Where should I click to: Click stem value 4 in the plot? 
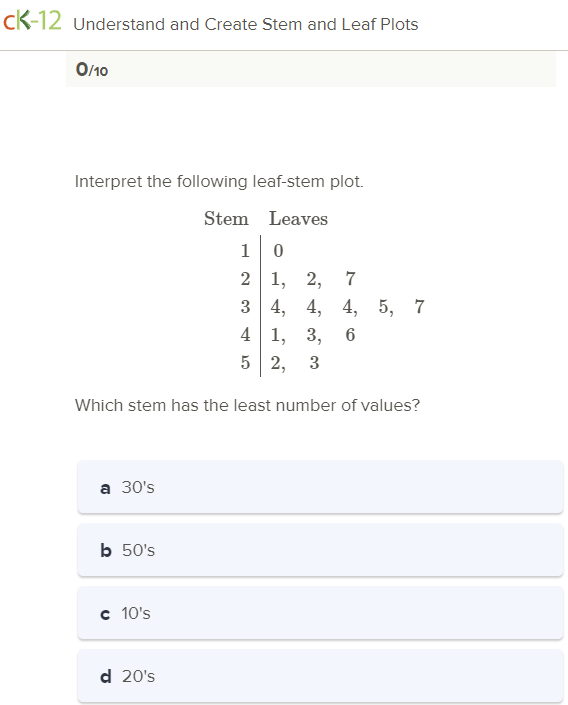pos(245,335)
